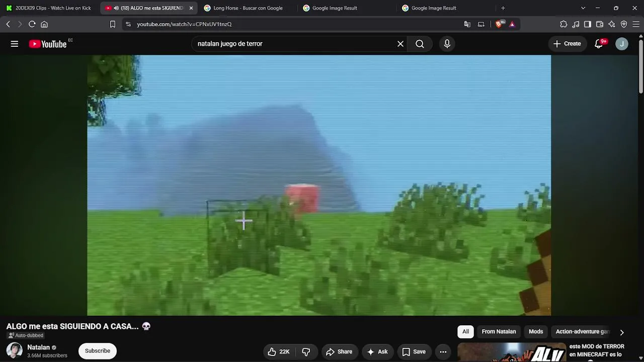This screenshot has width=644, height=362.
Task: Share this video
Action: 339,352
